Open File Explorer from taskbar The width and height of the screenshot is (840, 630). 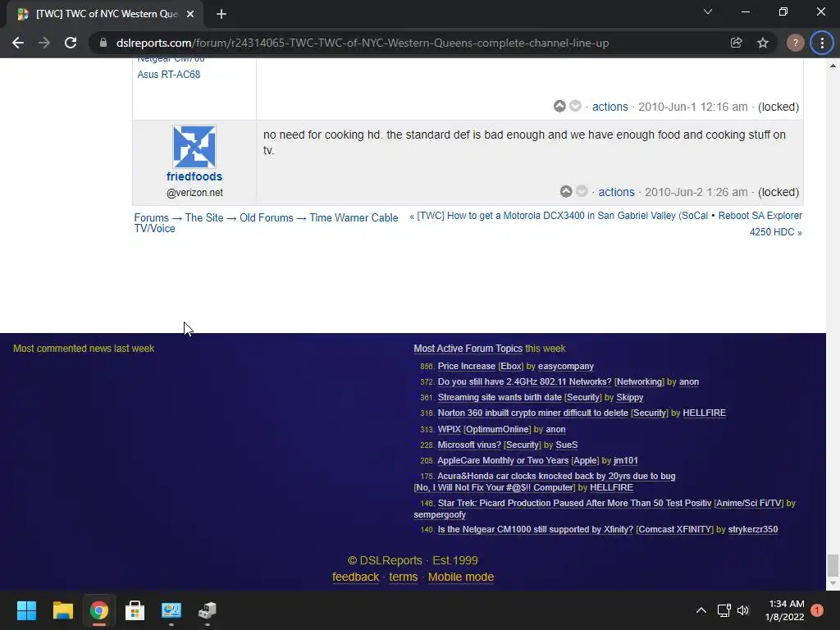pos(62,610)
